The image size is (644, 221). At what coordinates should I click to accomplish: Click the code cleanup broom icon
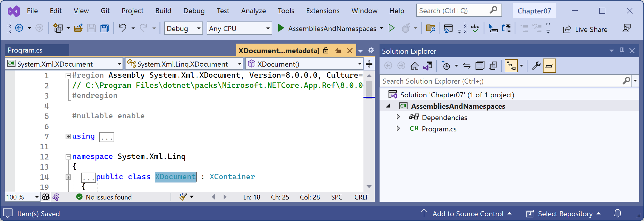(x=183, y=197)
